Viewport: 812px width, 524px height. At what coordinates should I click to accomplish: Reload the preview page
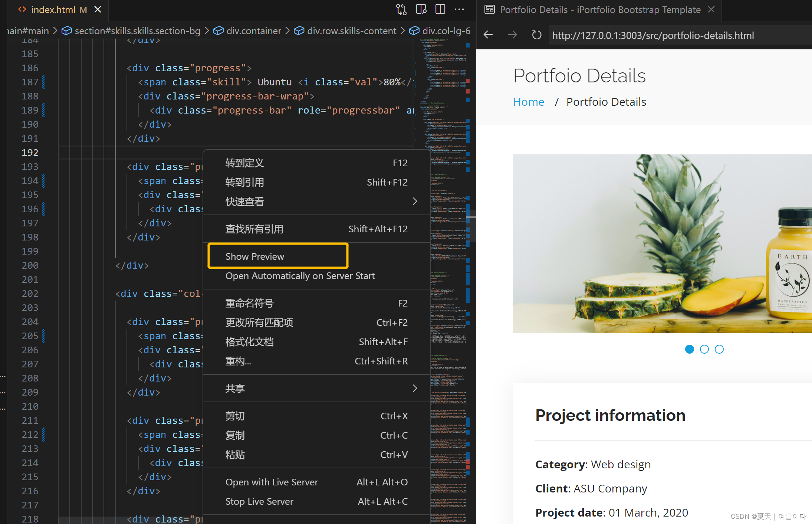536,35
